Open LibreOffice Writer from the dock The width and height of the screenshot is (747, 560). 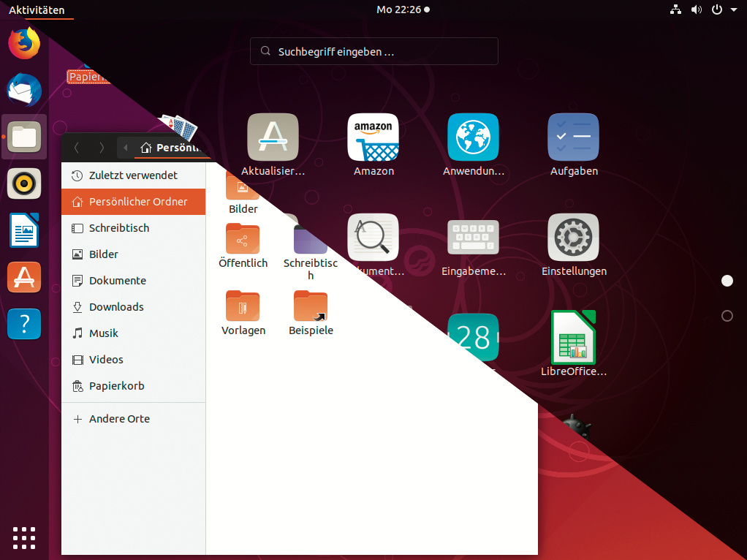pos(24,230)
